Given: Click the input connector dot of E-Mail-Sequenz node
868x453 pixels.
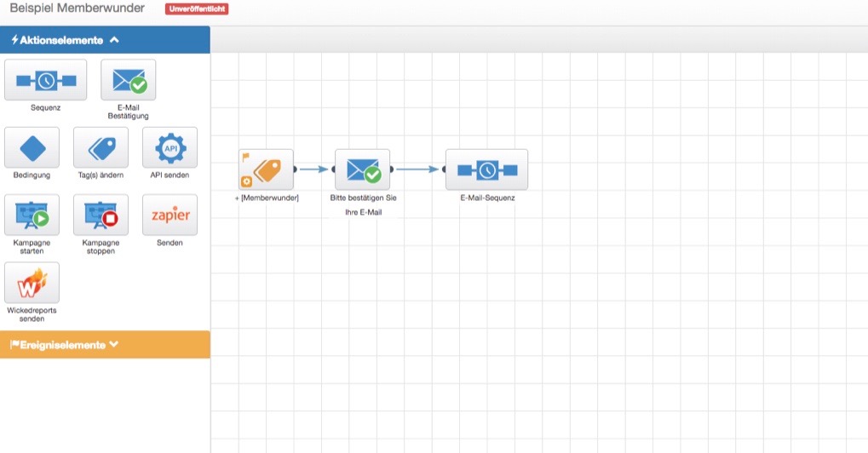Looking at the screenshot, I should click(444, 169).
